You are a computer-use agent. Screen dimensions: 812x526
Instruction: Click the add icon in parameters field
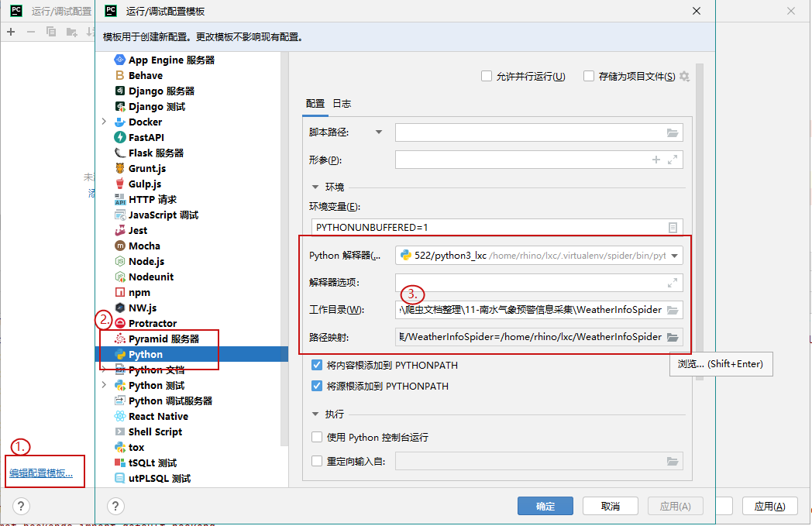(x=656, y=160)
